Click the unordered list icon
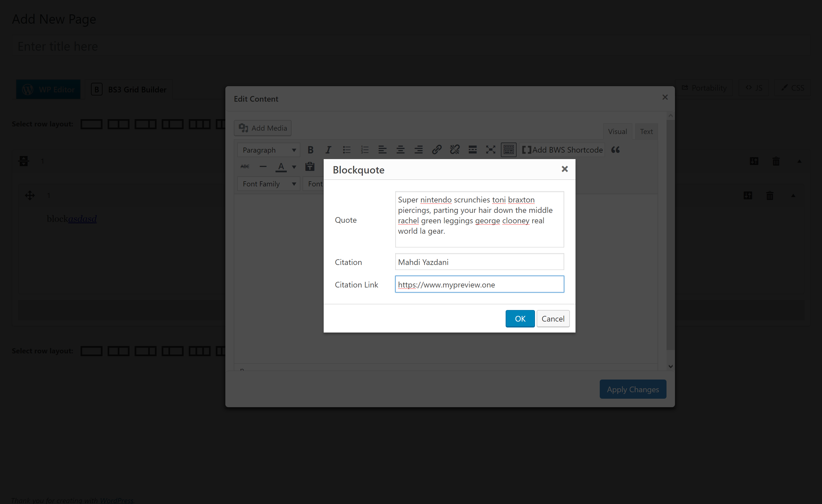822x504 pixels. (x=347, y=150)
